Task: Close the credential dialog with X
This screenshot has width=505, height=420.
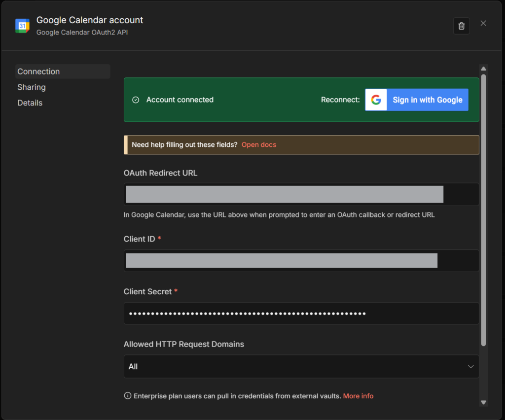Action: coord(483,23)
